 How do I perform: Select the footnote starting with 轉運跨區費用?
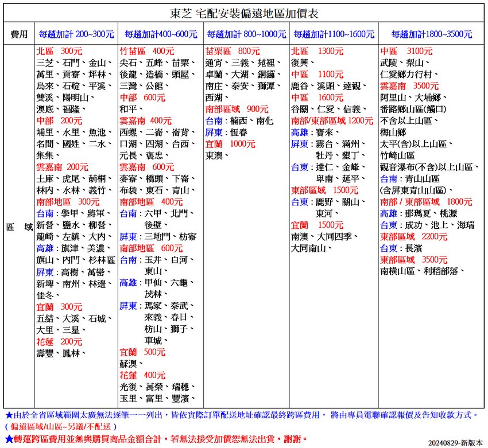tap(156, 439)
